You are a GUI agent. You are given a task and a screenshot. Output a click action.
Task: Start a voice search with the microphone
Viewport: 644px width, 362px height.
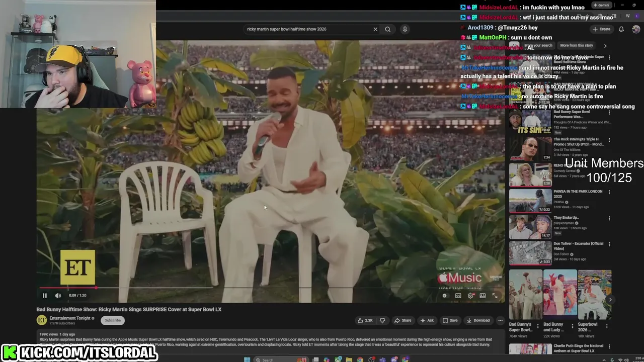tap(405, 29)
